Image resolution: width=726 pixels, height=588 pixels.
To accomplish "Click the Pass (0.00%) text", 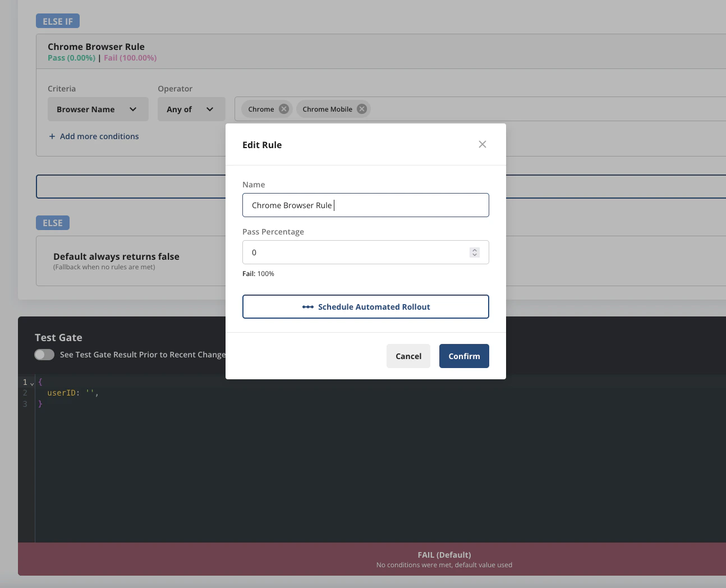I will click(72, 58).
